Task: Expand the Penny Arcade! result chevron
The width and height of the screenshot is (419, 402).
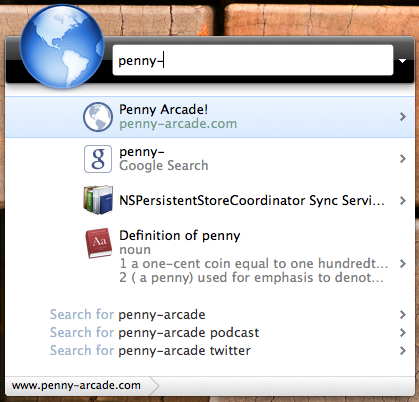Action: click(x=403, y=117)
